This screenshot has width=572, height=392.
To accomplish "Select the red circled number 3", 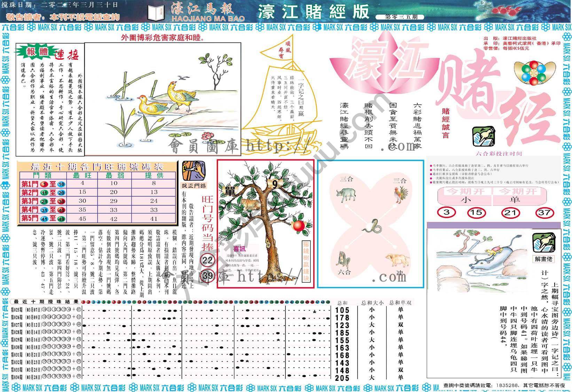I will tap(447, 212).
